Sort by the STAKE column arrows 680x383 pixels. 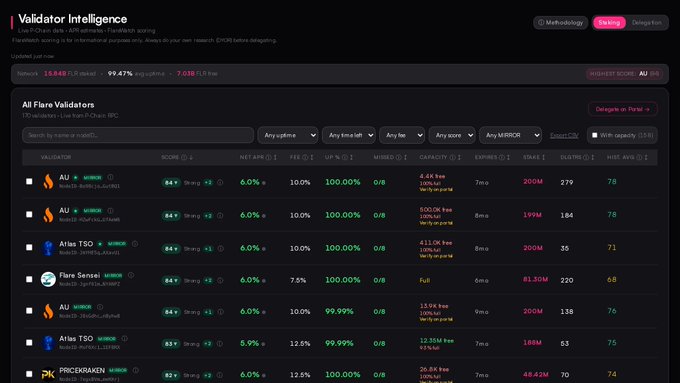click(543, 157)
